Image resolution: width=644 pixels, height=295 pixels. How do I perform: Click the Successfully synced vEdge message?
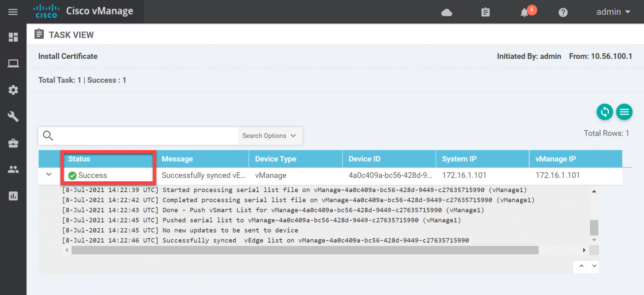[203, 175]
